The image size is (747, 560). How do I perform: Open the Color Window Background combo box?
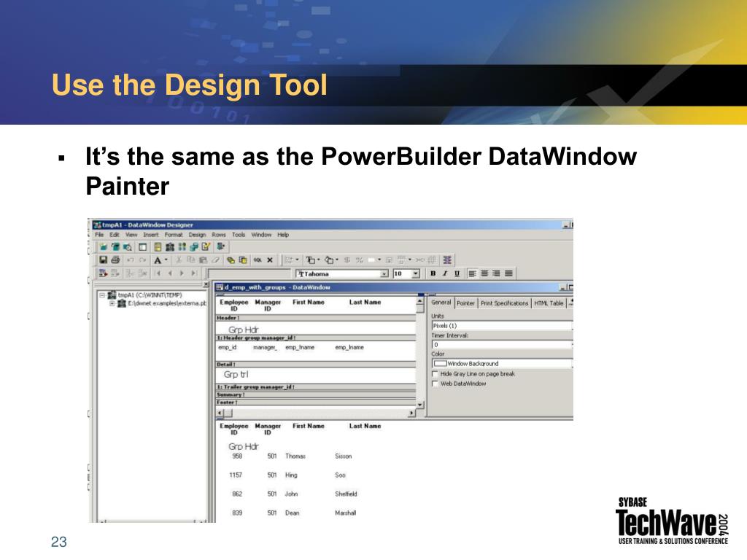tap(502, 364)
